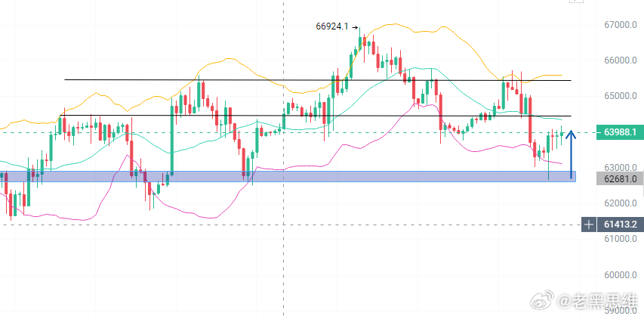Viewport: 644px width, 316px height.
Task: Click the 66924.1 high price label
Action: [332, 26]
